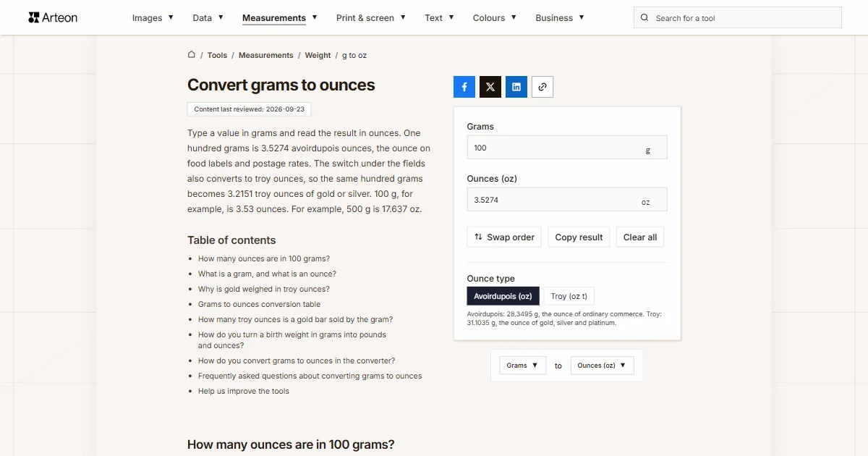Image resolution: width=868 pixels, height=456 pixels.
Task: Go to Weight breadcrumb
Action: click(x=318, y=55)
